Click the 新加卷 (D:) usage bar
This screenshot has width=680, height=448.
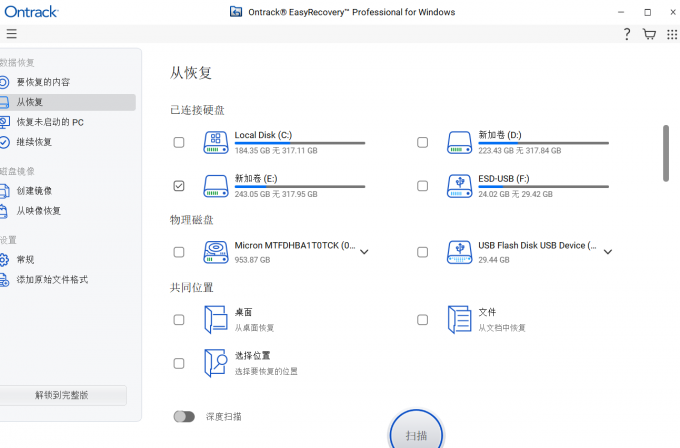(x=543, y=143)
